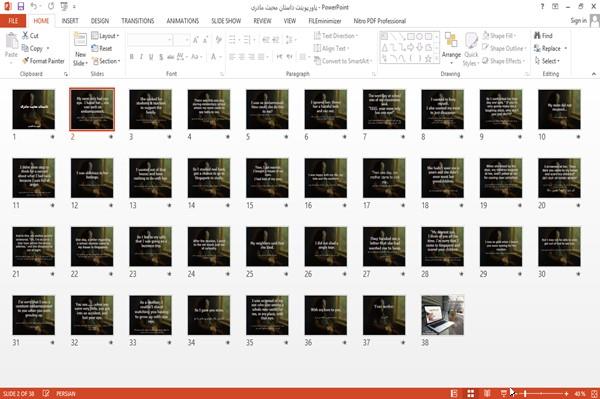Open PowerPoint Help question mark
This screenshot has width=600, height=399.
click(x=542, y=7)
